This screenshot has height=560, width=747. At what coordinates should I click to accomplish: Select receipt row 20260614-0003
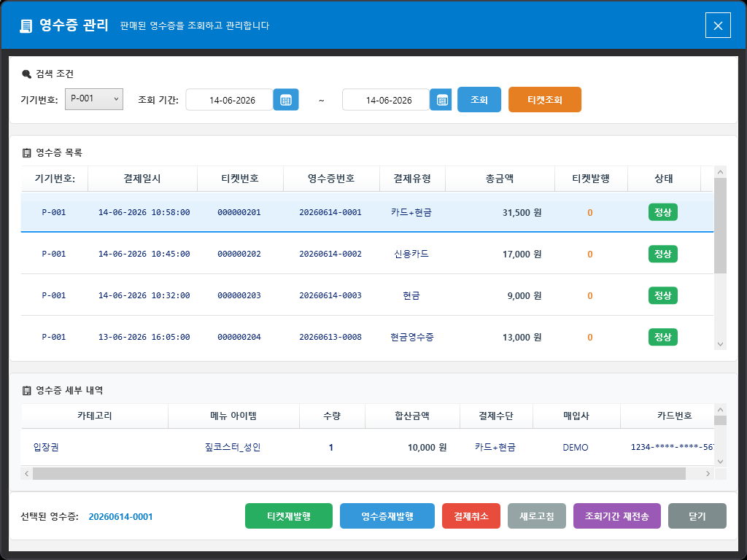(x=368, y=295)
